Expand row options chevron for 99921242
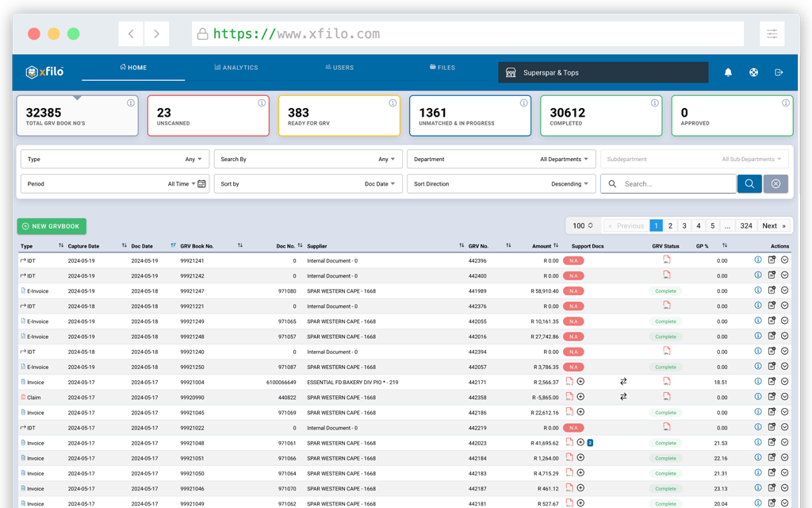The image size is (812, 508). 784,275
